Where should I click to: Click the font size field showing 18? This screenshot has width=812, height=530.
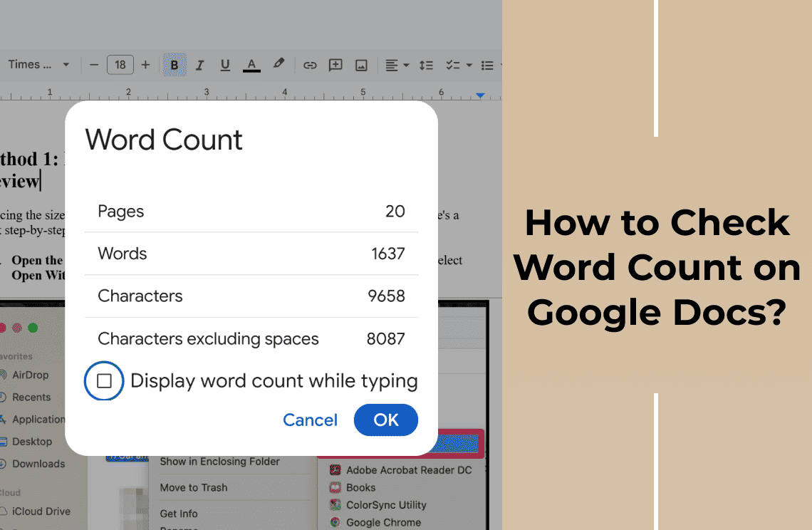120,64
